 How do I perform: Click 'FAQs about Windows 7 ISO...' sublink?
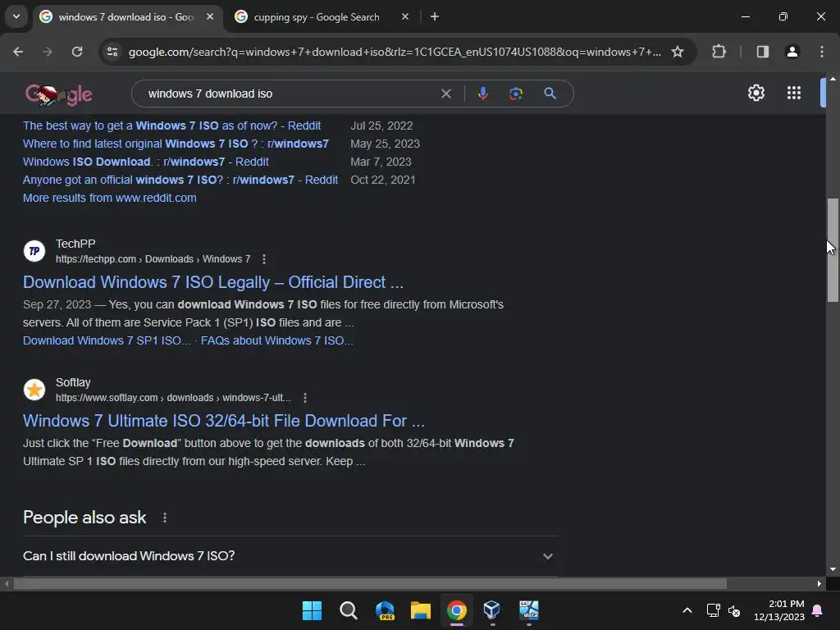click(x=277, y=340)
